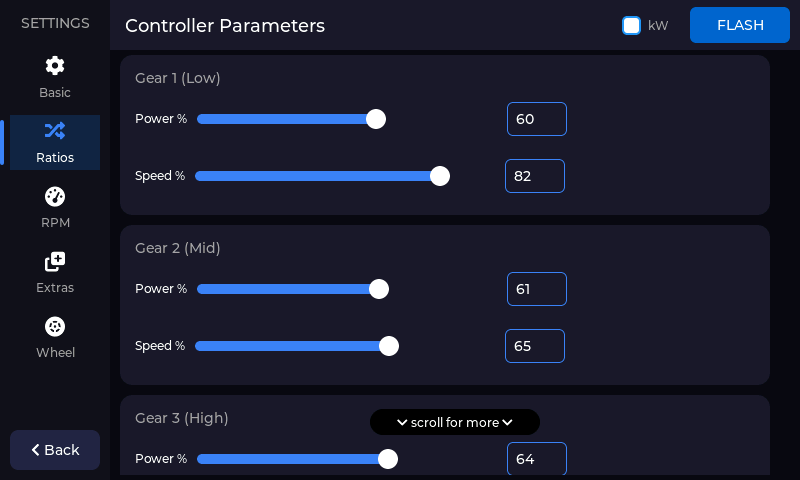Click the Back arrow button
The height and width of the screenshot is (480, 800).
click(x=55, y=450)
